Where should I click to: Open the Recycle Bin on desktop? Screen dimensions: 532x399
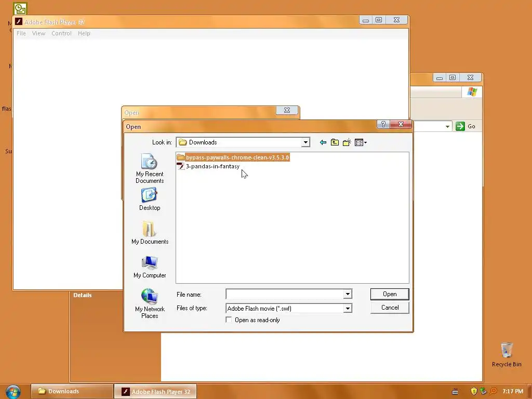(507, 354)
